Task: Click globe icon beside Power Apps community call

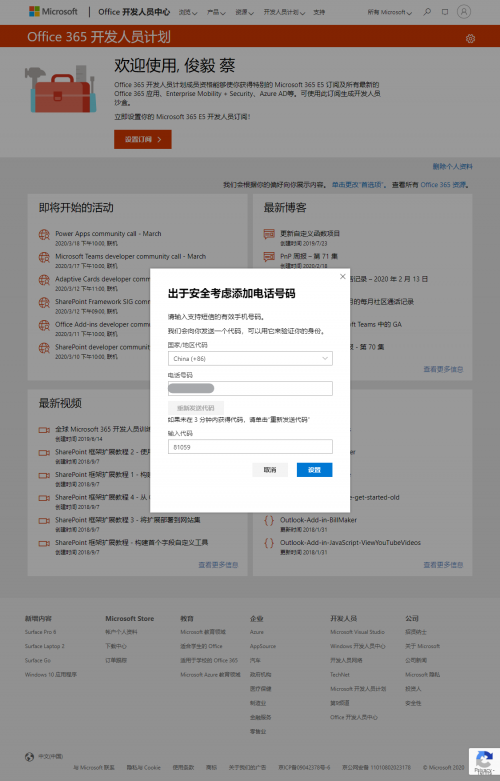Action: coord(44,235)
